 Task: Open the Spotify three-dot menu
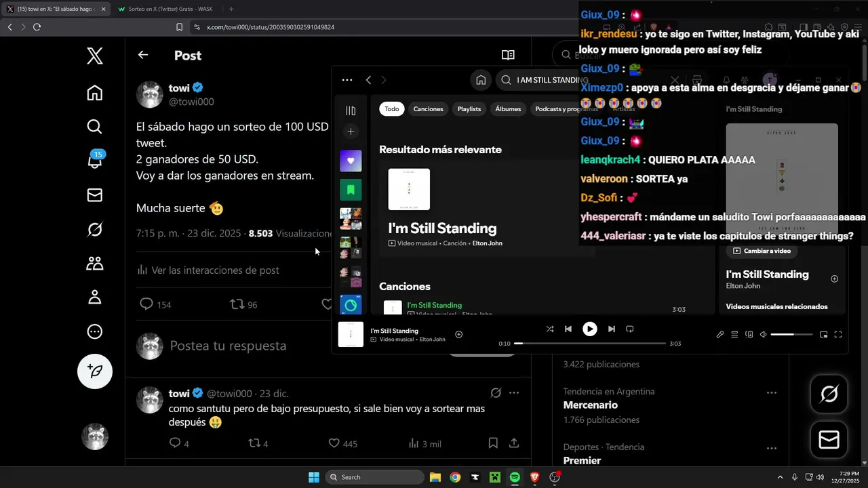coord(347,80)
